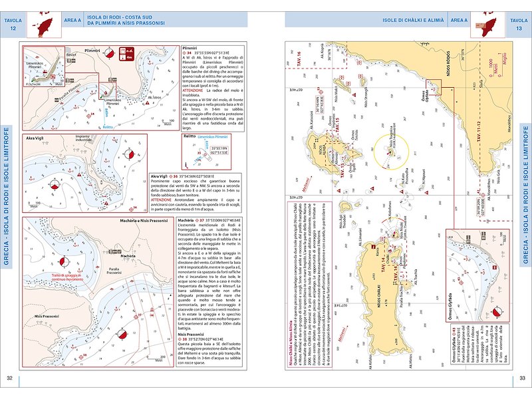This screenshot has width=532, height=399.
Task: Click the 'Machèria 37' description heading
Action: click(190, 221)
